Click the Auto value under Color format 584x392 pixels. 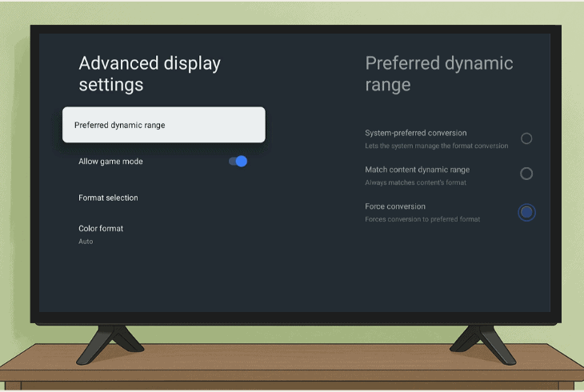(86, 242)
